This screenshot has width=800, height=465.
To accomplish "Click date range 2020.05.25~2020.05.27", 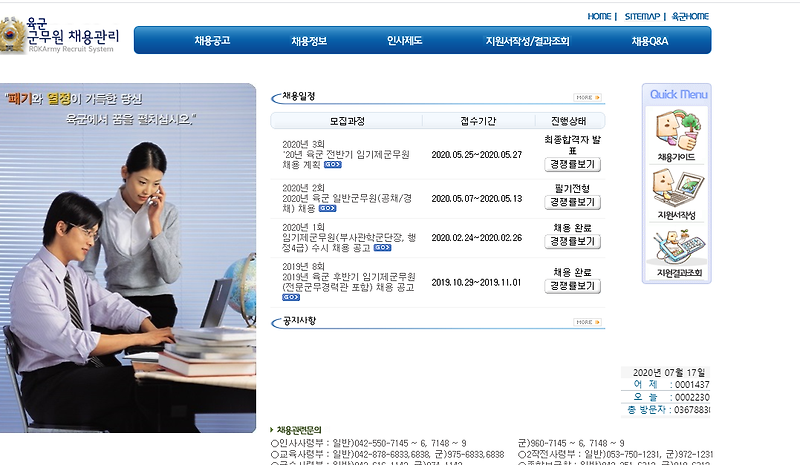I will pos(477,155).
